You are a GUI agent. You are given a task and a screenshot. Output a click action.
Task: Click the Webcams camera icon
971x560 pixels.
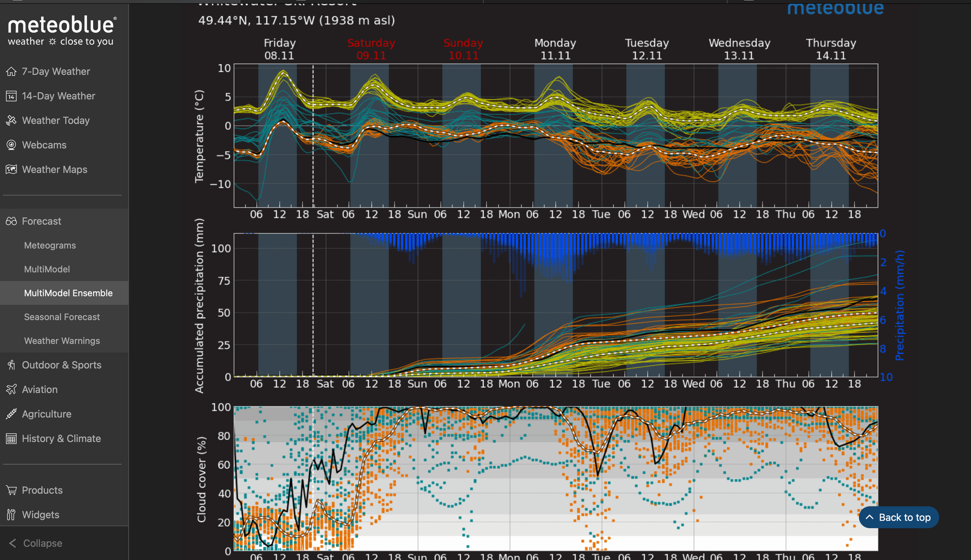[11, 145]
